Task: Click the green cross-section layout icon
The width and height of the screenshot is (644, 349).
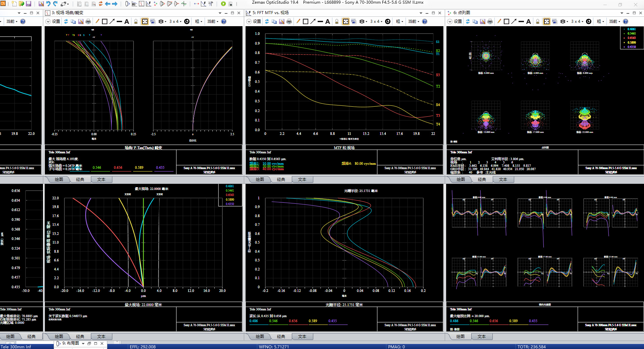Action: 184,4
